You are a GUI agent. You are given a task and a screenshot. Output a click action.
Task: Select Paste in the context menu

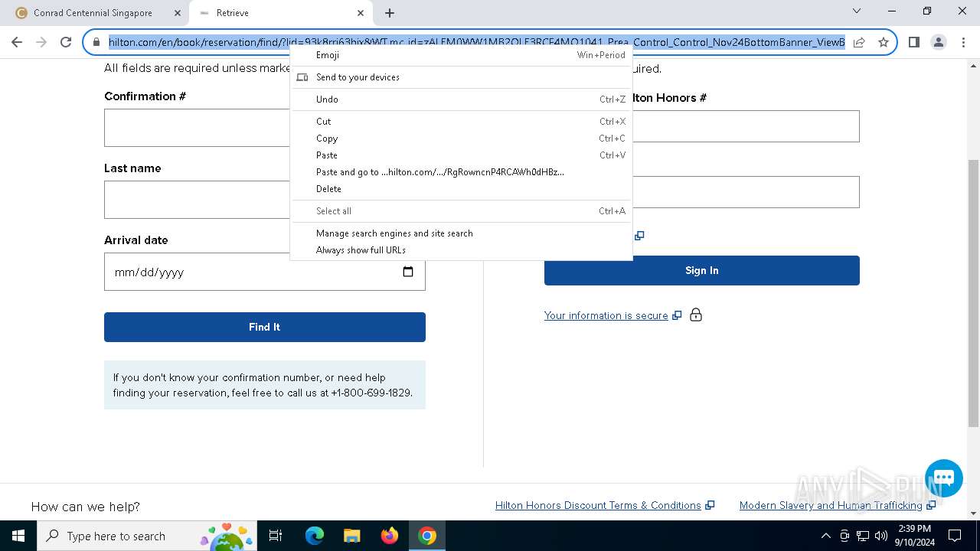[461, 155]
